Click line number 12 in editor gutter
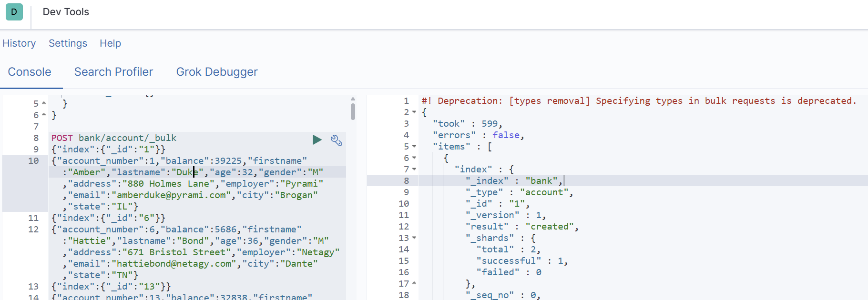868x300 pixels. click(33, 230)
